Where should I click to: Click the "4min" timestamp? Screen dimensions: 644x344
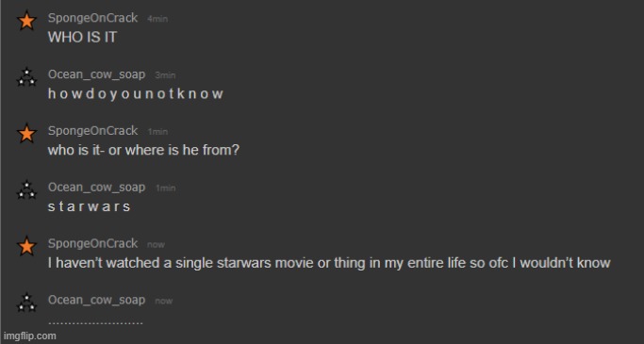pyautogui.click(x=157, y=19)
